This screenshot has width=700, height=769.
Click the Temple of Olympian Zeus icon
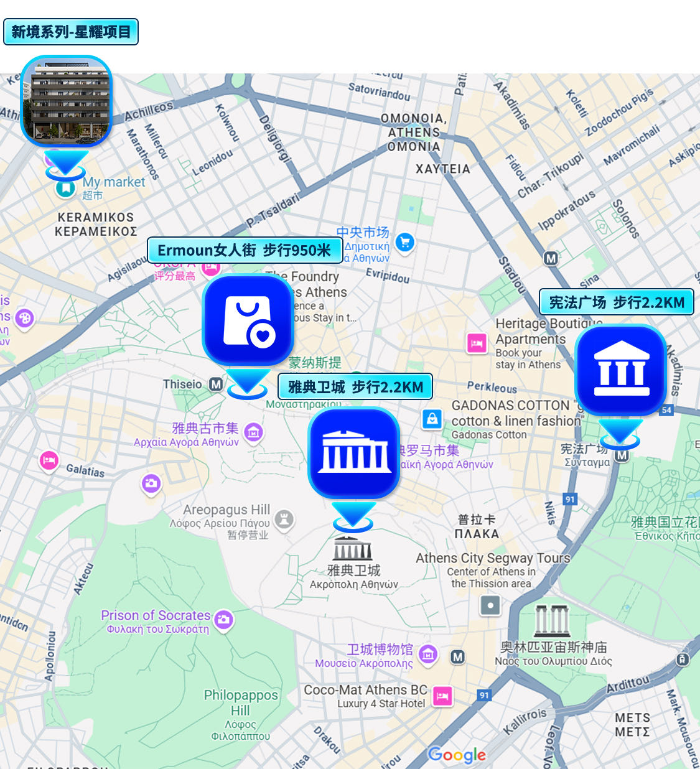[x=552, y=620]
